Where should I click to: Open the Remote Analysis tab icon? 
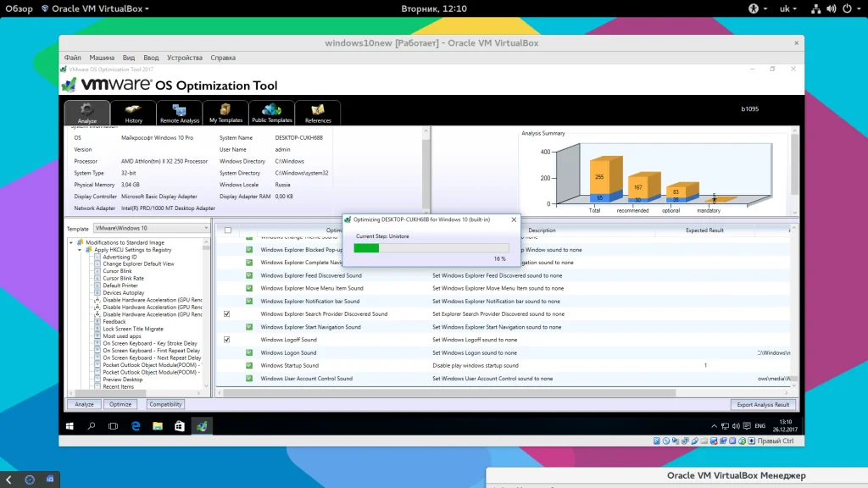(x=180, y=112)
